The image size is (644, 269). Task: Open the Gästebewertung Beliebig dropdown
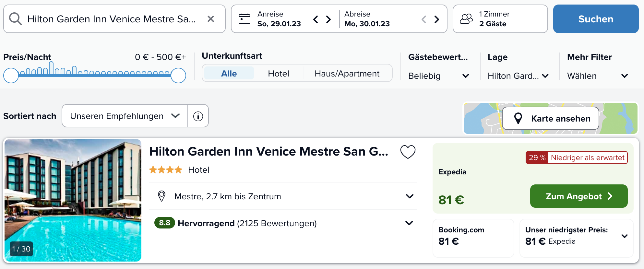point(438,76)
